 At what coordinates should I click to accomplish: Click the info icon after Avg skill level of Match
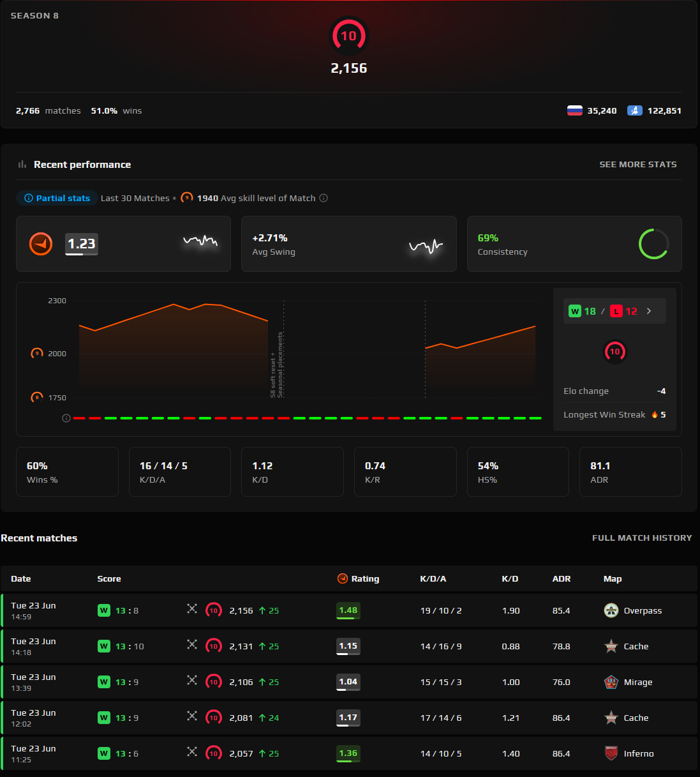point(324,198)
